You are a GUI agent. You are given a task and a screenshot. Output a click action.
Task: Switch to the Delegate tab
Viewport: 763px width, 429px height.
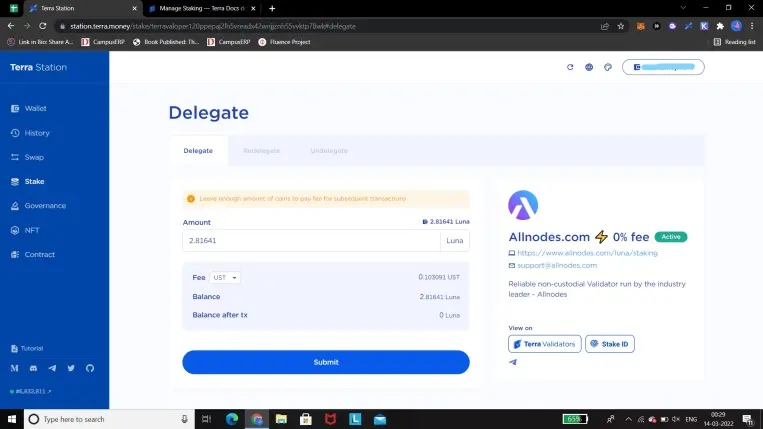point(198,151)
